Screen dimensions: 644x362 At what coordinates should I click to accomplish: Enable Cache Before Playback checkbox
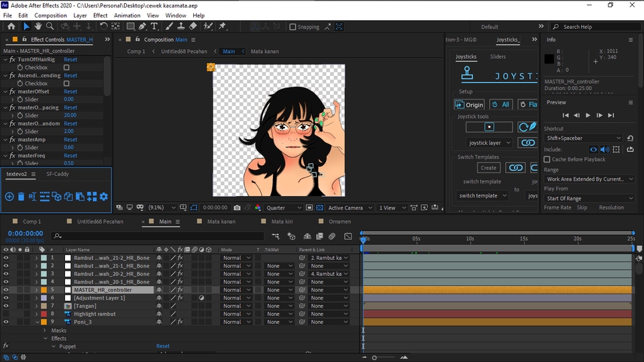pos(547,159)
